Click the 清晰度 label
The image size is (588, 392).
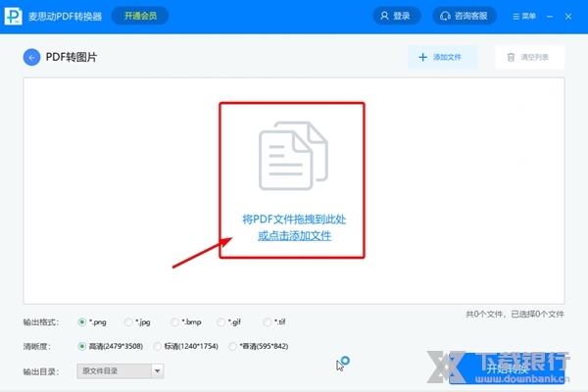[37, 346]
